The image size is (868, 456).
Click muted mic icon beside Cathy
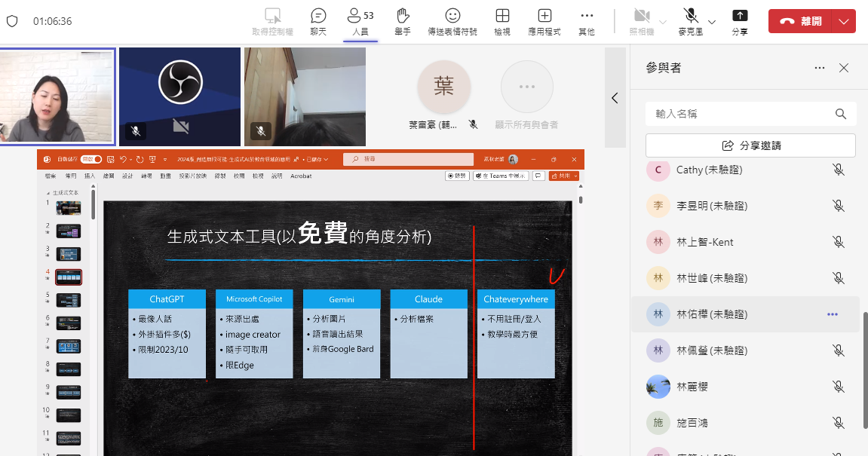point(839,170)
